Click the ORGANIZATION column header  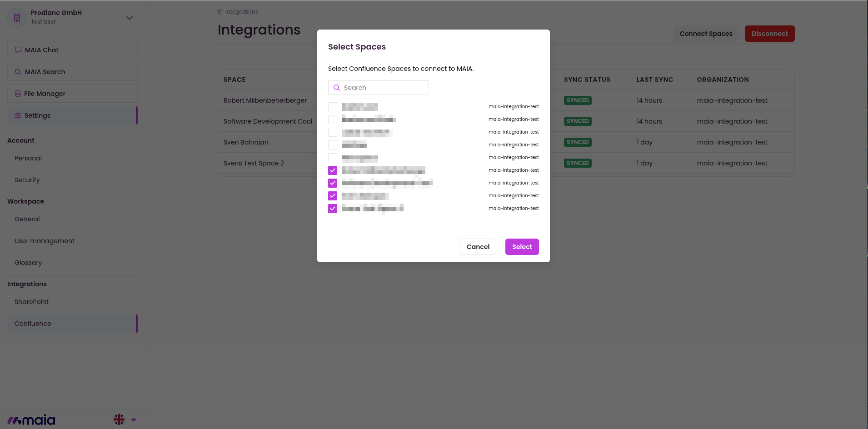tap(723, 80)
